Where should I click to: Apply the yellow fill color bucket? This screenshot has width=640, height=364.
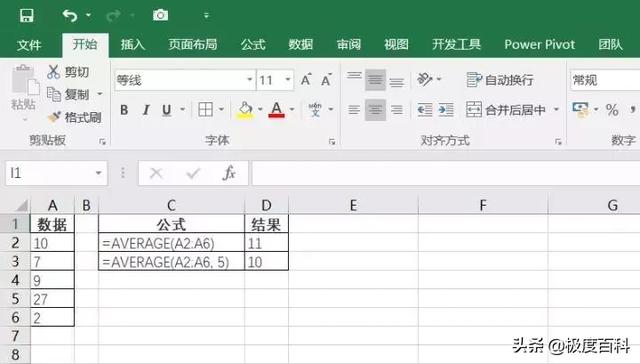click(x=245, y=110)
